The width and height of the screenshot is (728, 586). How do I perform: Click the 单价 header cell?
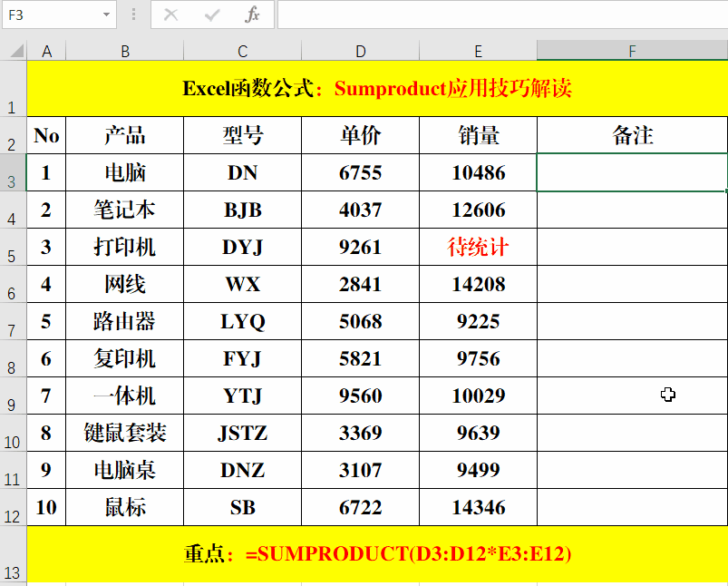point(360,135)
